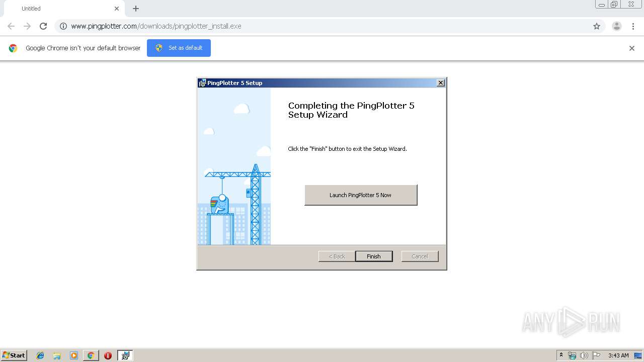
Task: Close the PingPlotter 5 Setup dialog
Action: [x=441, y=83]
